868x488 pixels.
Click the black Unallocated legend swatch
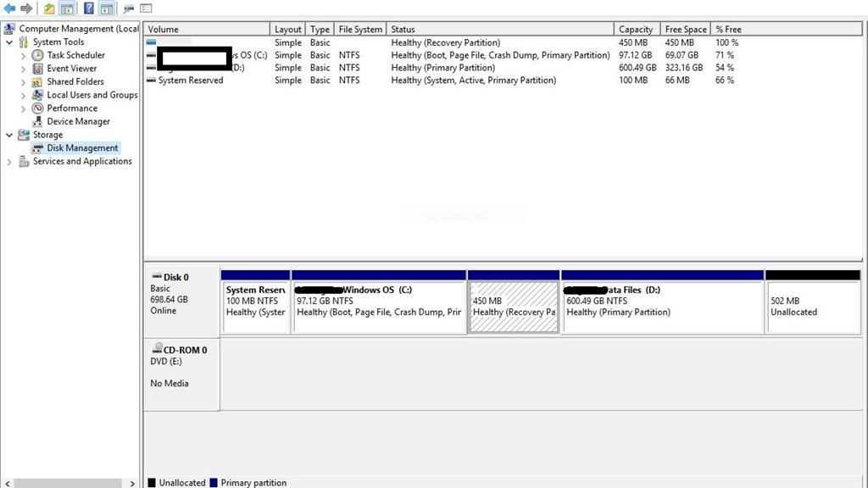coord(152,482)
